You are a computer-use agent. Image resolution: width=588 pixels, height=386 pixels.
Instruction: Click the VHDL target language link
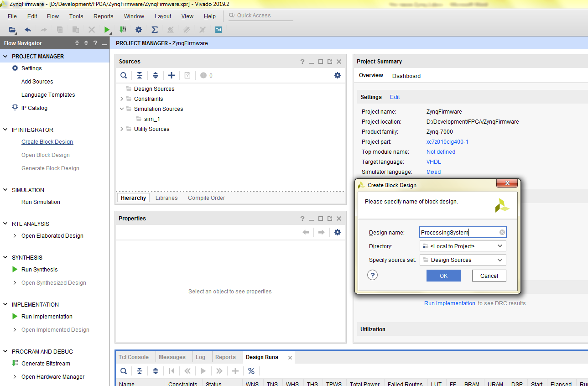434,162
